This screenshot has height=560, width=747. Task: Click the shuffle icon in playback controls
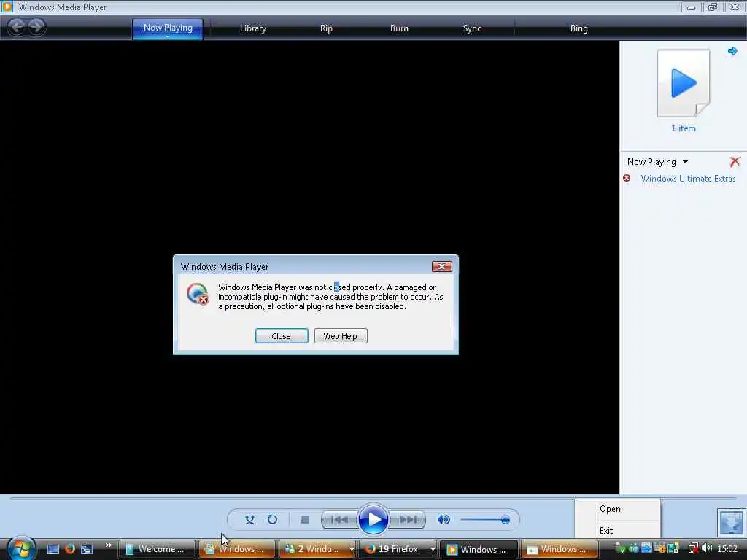(249, 519)
